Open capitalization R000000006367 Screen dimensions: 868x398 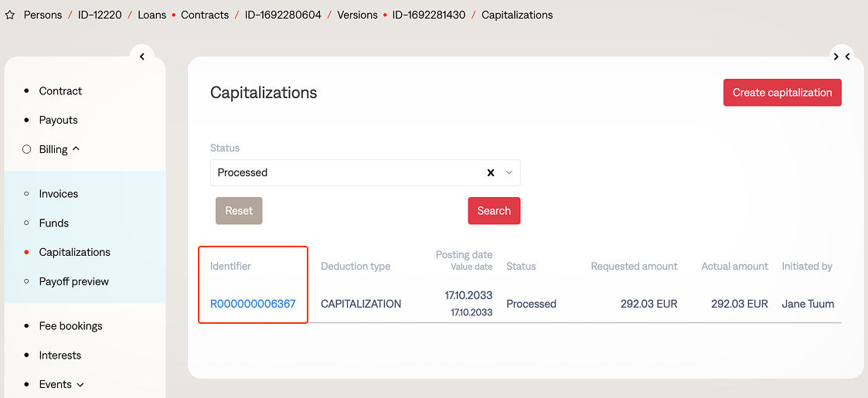pyautogui.click(x=253, y=304)
